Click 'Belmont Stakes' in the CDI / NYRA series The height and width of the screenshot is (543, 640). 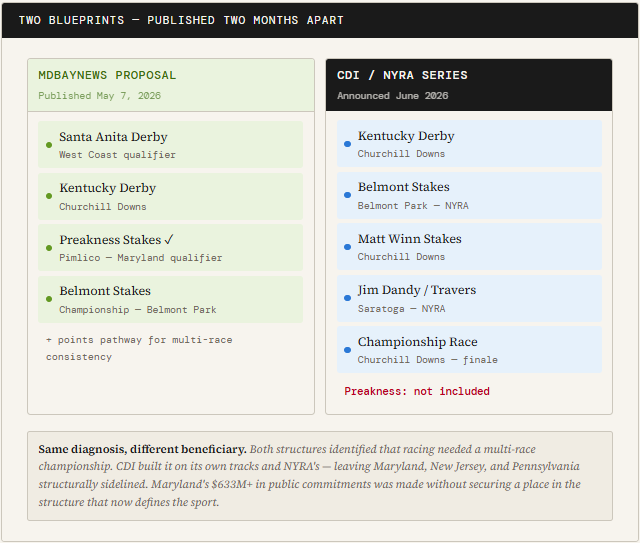(404, 187)
